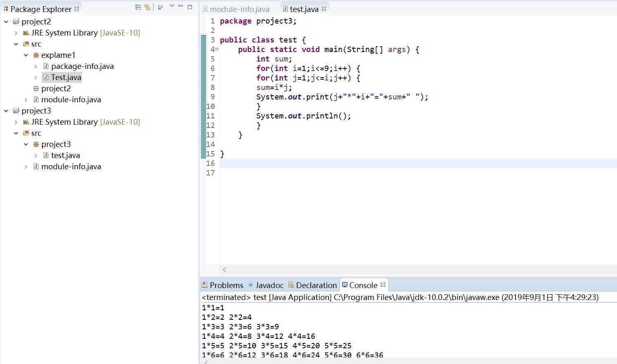Collapse the project3 package node

(26, 144)
